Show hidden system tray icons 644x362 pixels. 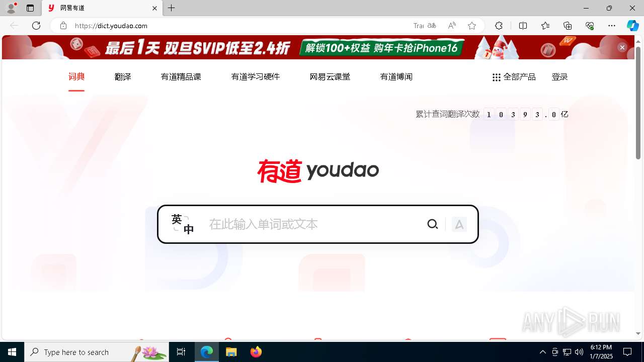coord(542,352)
